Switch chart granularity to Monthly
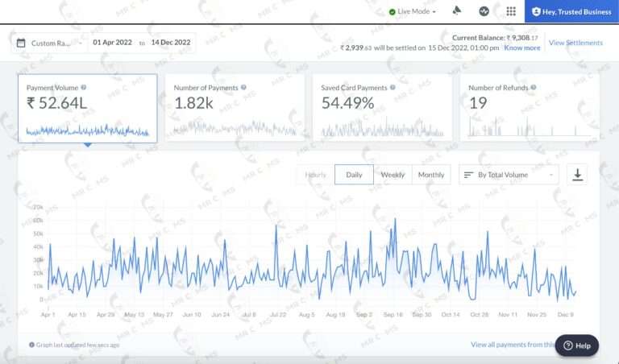 pos(431,175)
